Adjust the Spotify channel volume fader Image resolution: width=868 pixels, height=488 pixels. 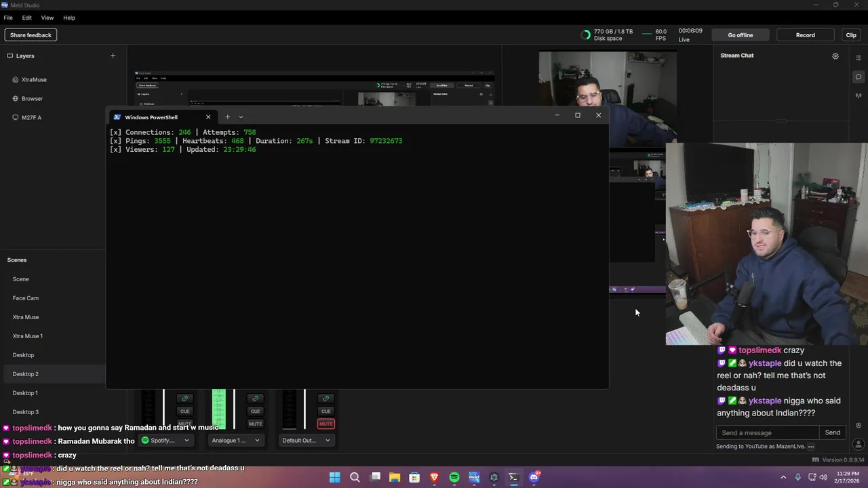163,409
